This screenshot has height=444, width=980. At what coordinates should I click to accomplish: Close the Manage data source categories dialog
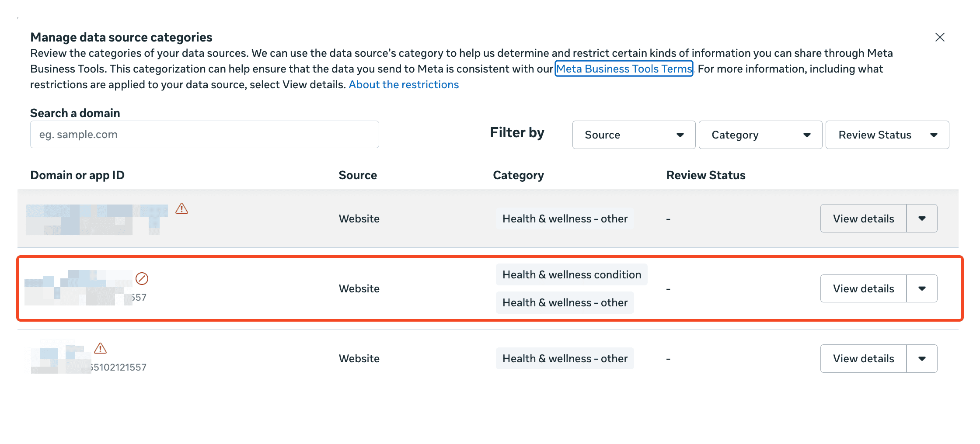pyautogui.click(x=939, y=38)
